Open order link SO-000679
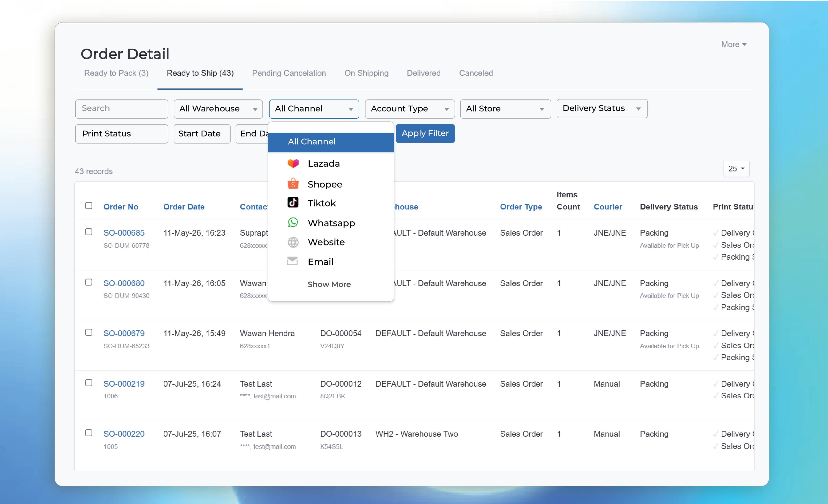This screenshot has height=504, width=828. (124, 333)
